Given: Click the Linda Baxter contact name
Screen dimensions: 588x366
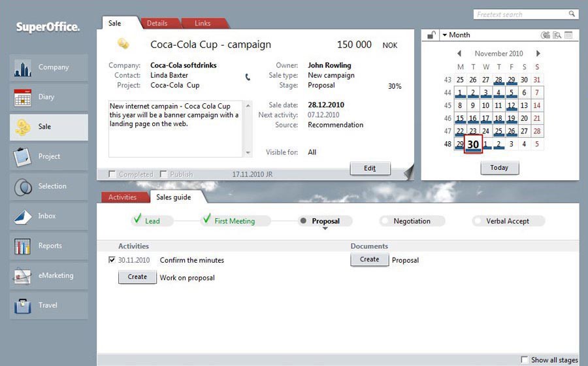Looking at the screenshot, I should 169,75.
